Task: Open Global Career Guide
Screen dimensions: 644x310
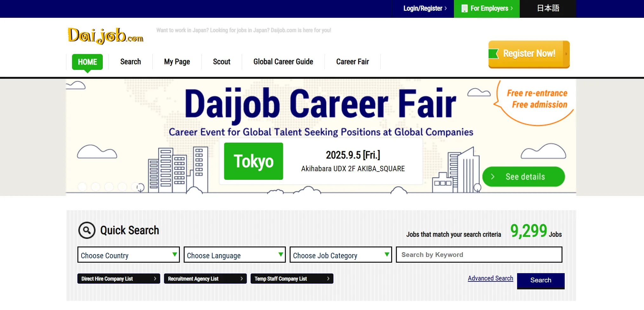Action: 283,62
